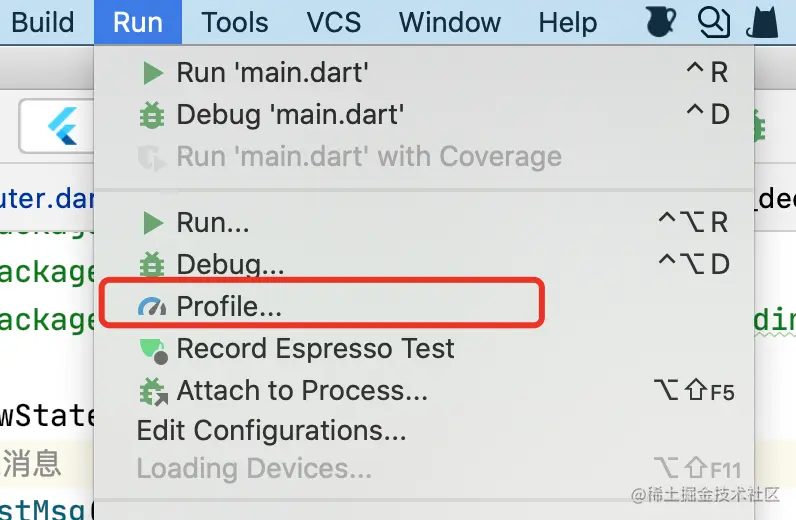The image size is (796, 520).
Task: Open the Tools menu
Action: click(234, 22)
